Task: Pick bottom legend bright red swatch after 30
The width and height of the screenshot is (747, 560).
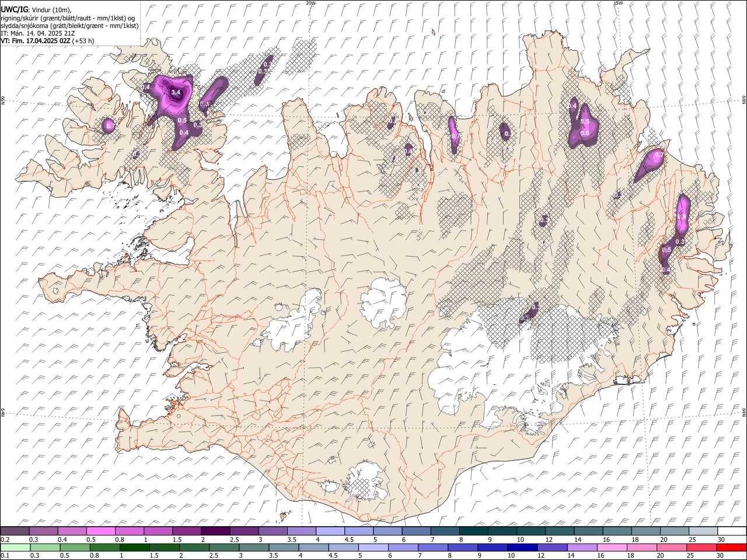Action: [x=731, y=547]
